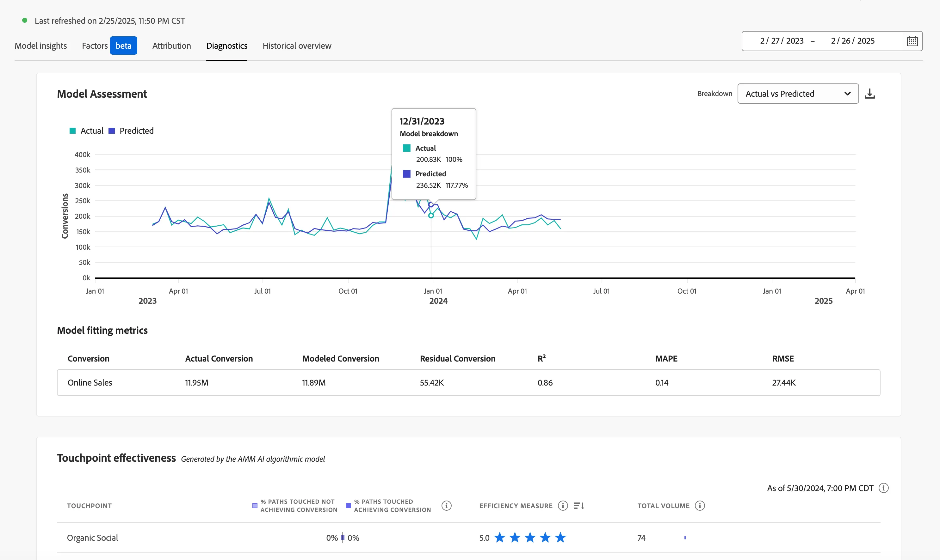The width and height of the screenshot is (940, 560).
Task: Switch to the Model insights tab
Action: point(41,46)
